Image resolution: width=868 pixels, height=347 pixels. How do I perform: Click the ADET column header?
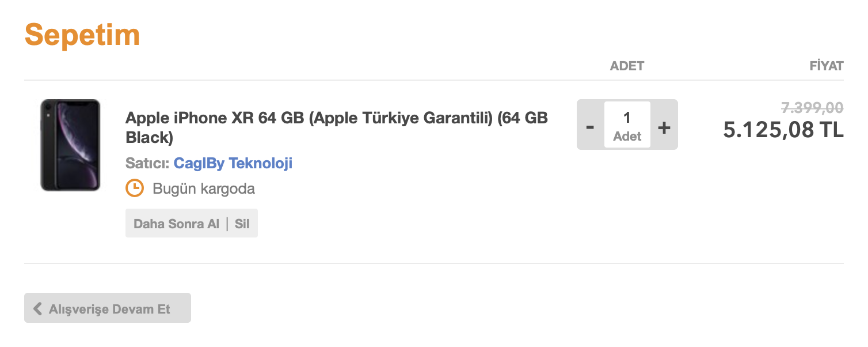coord(627,66)
